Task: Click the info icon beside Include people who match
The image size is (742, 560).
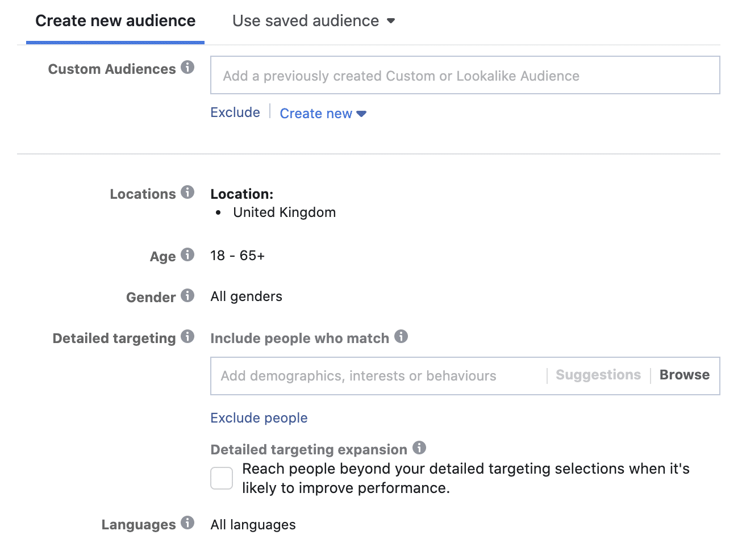Action: pyautogui.click(x=402, y=336)
